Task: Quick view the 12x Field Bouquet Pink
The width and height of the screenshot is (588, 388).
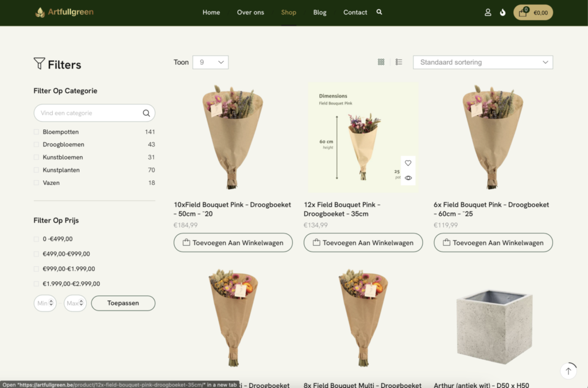Action: click(408, 178)
